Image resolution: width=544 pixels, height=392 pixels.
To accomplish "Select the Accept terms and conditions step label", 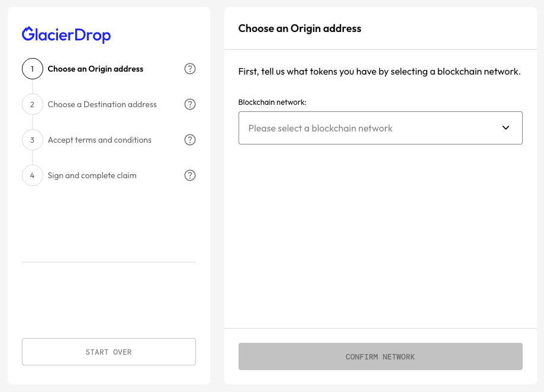I will tap(99, 140).
